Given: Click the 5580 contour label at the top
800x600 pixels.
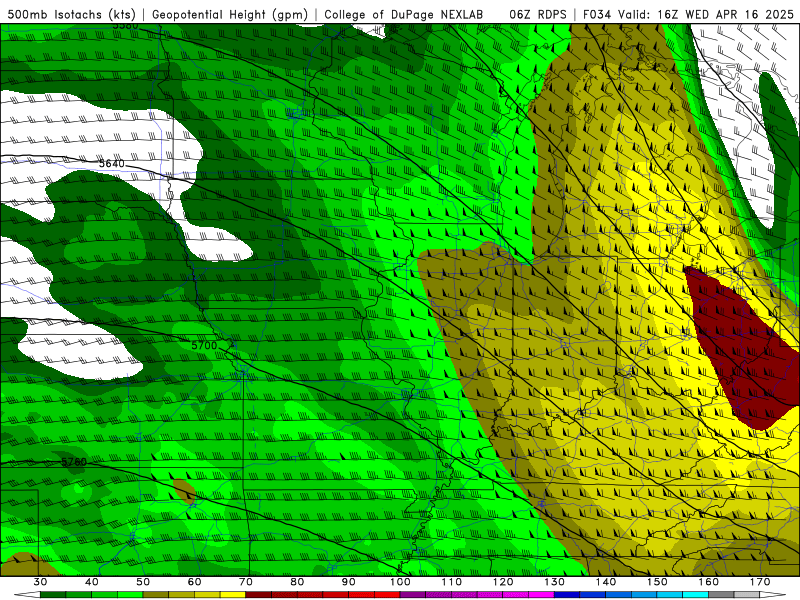Looking at the screenshot, I should click(x=126, y=26).
